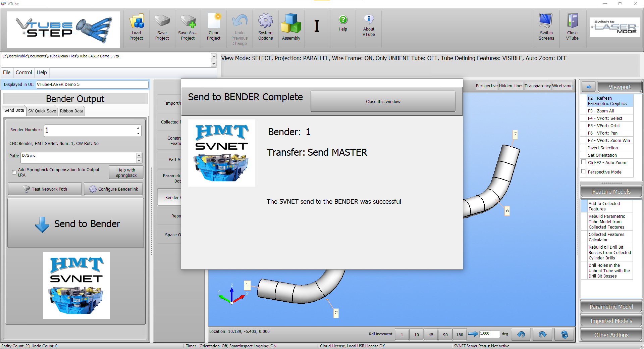This screenshot has width=644, height=349.
Task: Click the I-beam toolbar icon
Action: click(317, 26)
